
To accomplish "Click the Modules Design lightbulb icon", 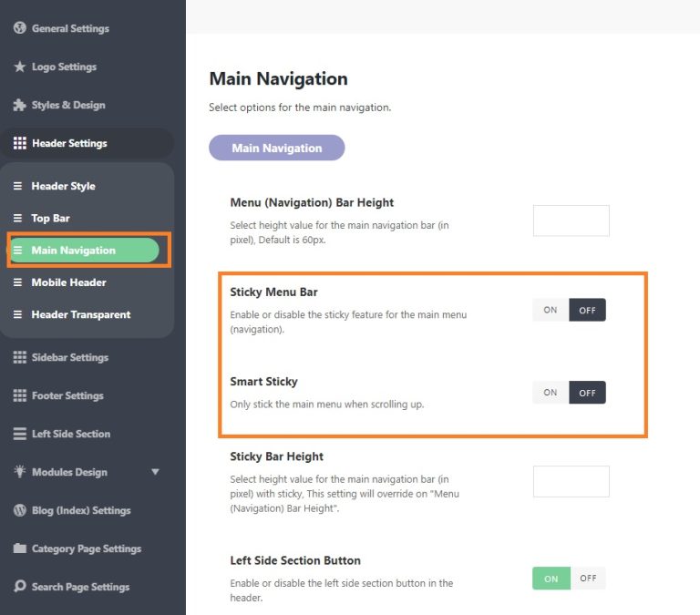I will coord(20,471).
